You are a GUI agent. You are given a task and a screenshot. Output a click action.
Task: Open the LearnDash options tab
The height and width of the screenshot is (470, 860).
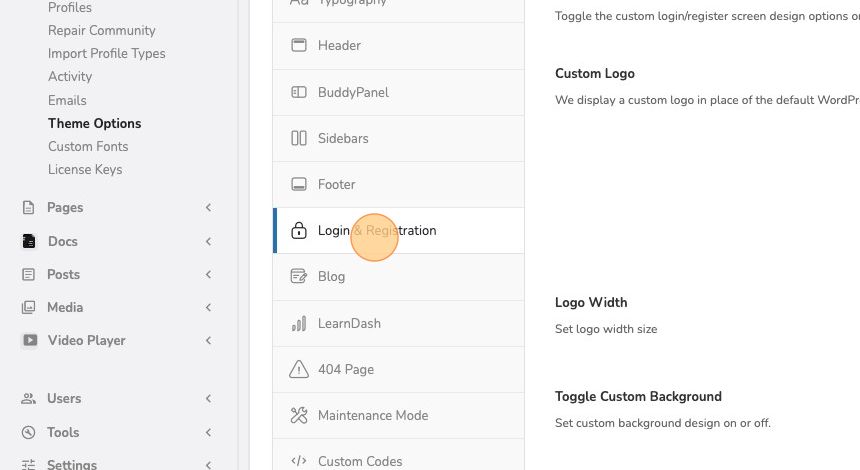[x=398, y=324]
